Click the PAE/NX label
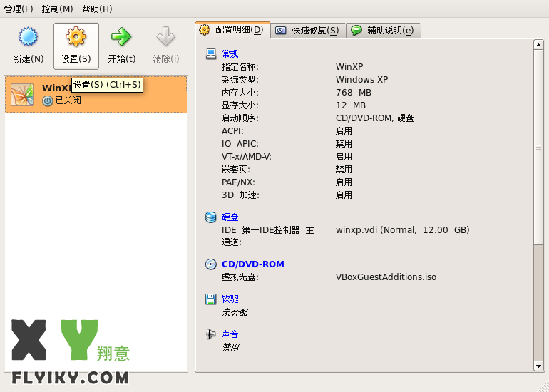The image size is (549, 392). tap(238, 182)
